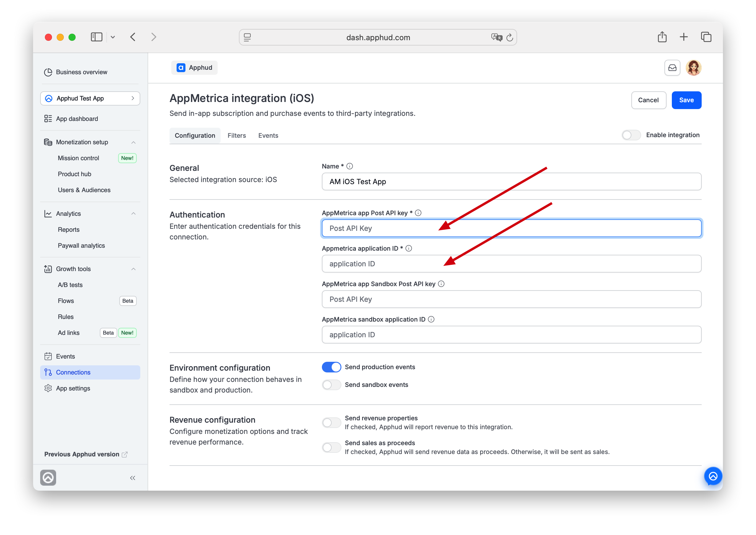Click the Safari Share button

[662, 37]
